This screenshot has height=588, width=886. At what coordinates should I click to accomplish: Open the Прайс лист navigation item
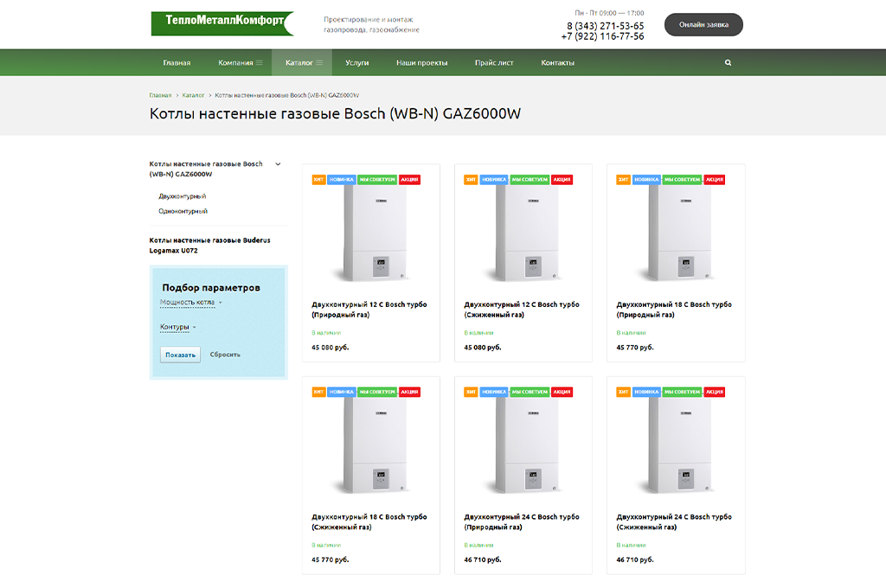[494, 63]
